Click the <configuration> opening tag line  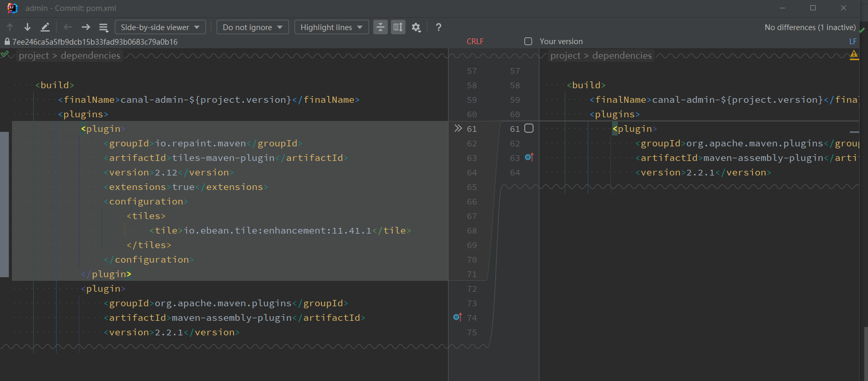[146, 201]
